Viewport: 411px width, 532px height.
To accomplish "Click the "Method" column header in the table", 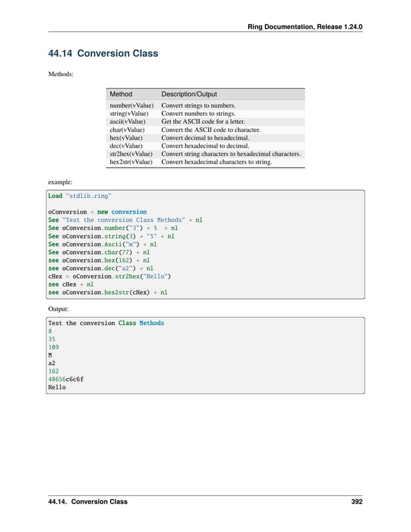I will pos(120,94).
